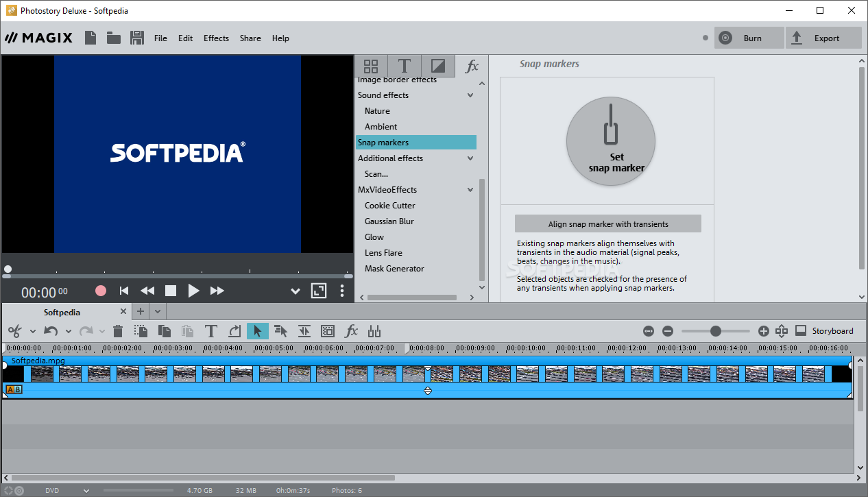Undo the last action
Screen dimensions: 868x497
pyautogui.click(x=51, y=331)
